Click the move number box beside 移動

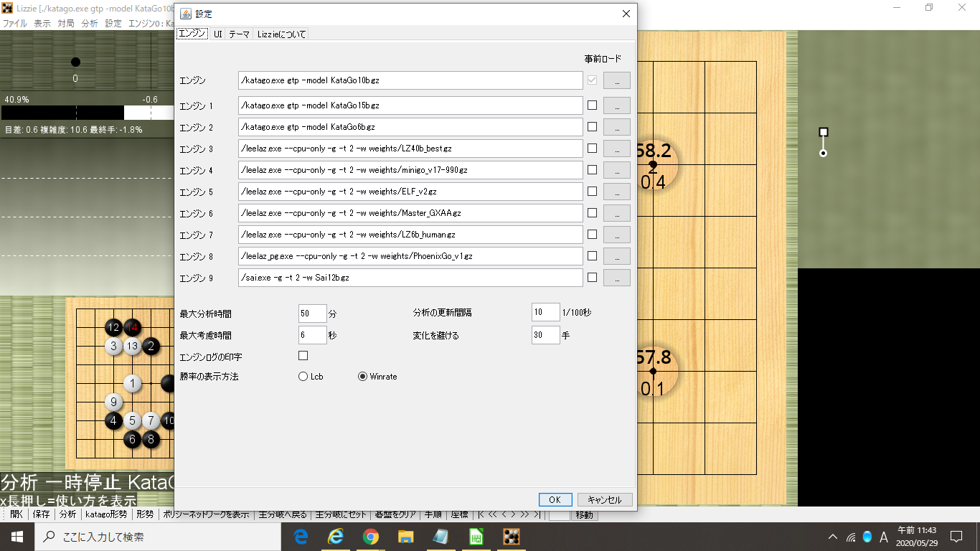coord(559,514)
